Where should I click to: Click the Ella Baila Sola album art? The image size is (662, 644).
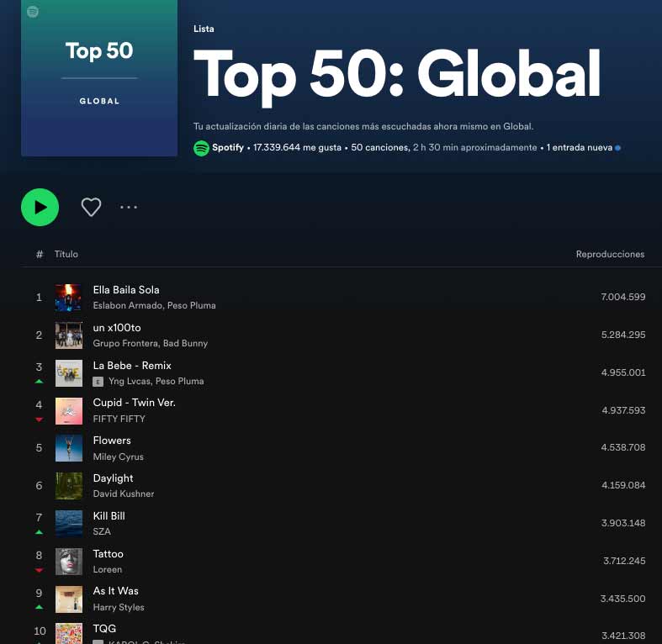click(69, 298)
